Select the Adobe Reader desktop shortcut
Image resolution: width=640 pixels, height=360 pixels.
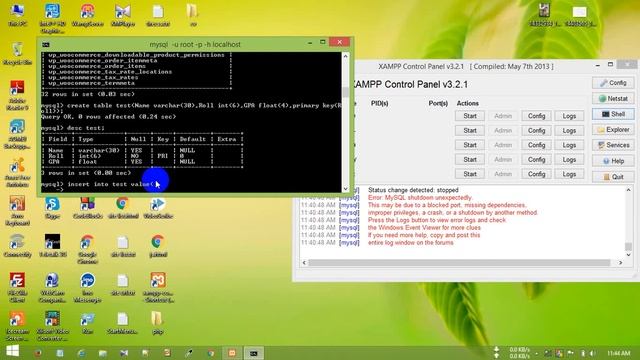(x=17, y=96)
